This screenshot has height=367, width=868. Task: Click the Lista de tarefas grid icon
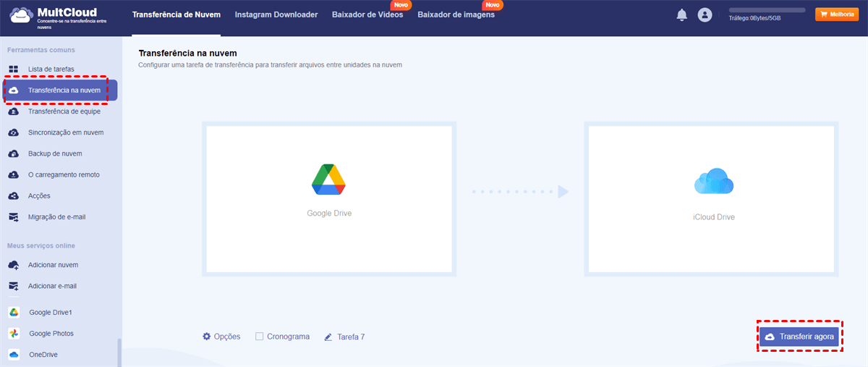13,69
